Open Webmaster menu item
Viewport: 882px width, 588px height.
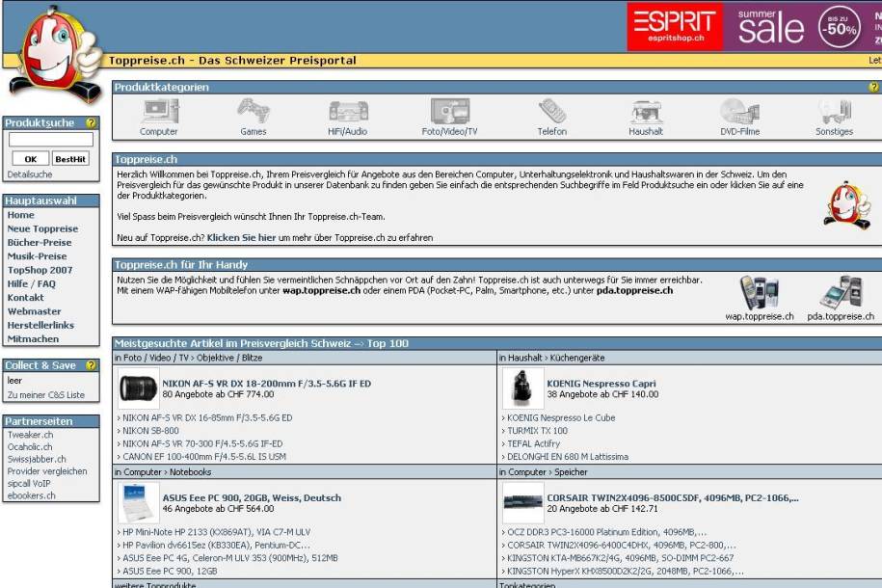pos(35,311)
